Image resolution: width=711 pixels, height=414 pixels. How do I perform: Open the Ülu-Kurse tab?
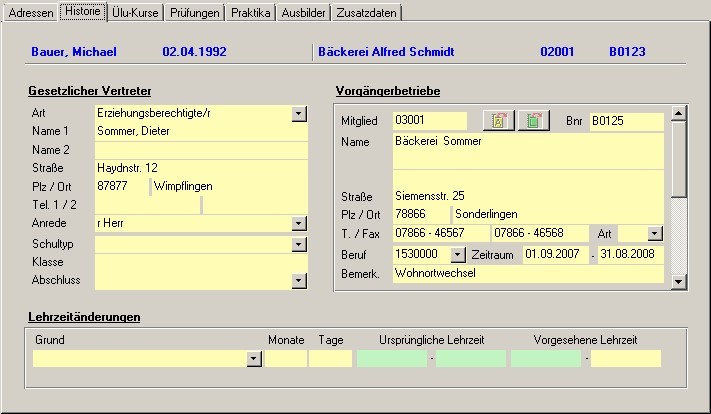coord(134,13)
